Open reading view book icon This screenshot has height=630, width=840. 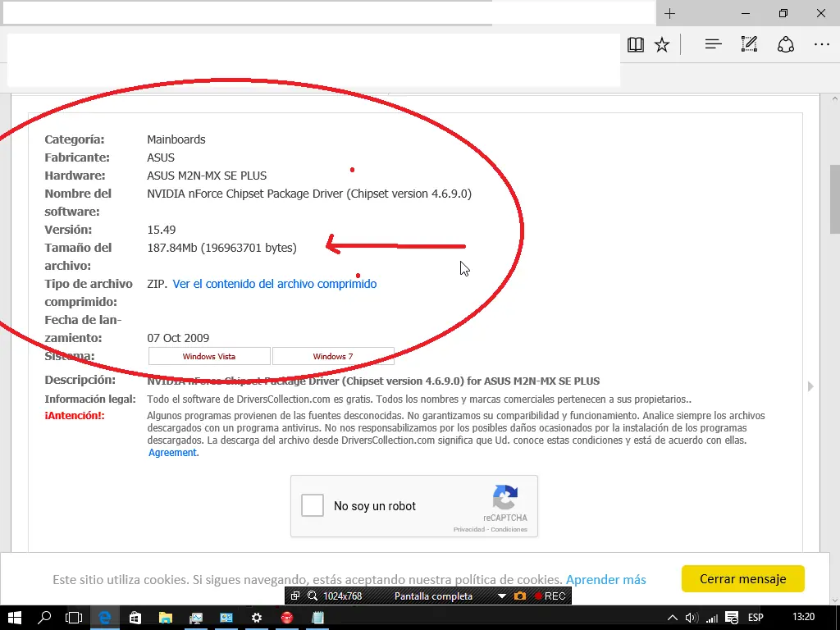click(x=636, y=44)
